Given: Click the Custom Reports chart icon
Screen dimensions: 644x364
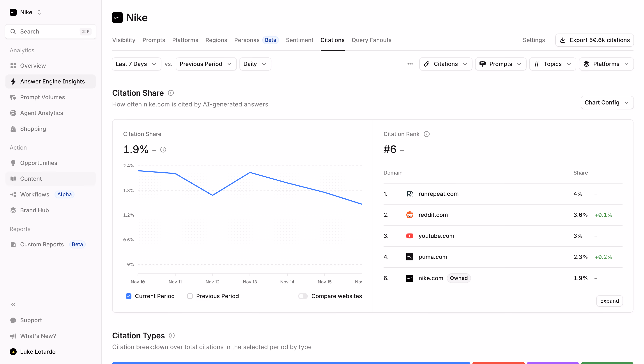Looking at the screenshot, I should click(13, 244).
